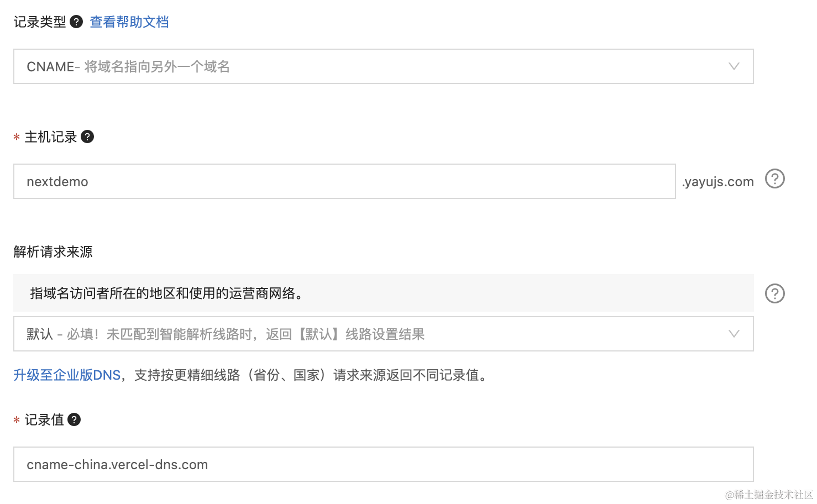Click the down arrow in the 默认 line selector
Viewport: 817px width, 504px height.
[734, 334]
